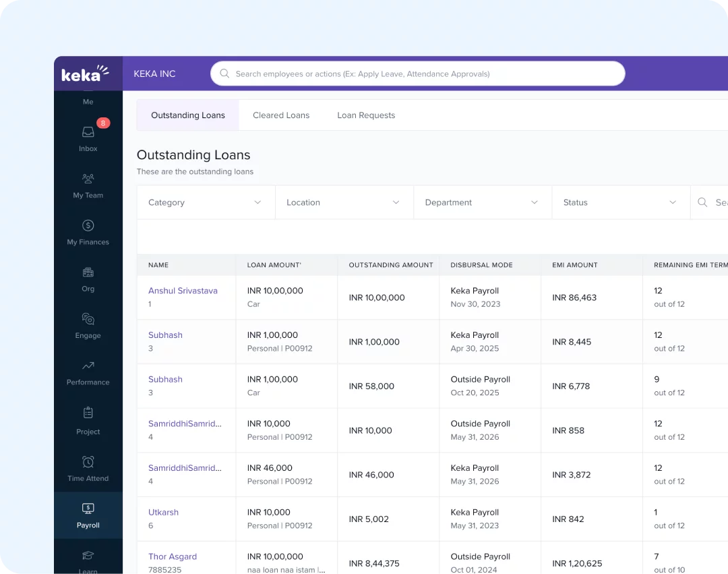Open Subhash's Outside Payroll loan link

pyautogui.click(x=165, y=380)
